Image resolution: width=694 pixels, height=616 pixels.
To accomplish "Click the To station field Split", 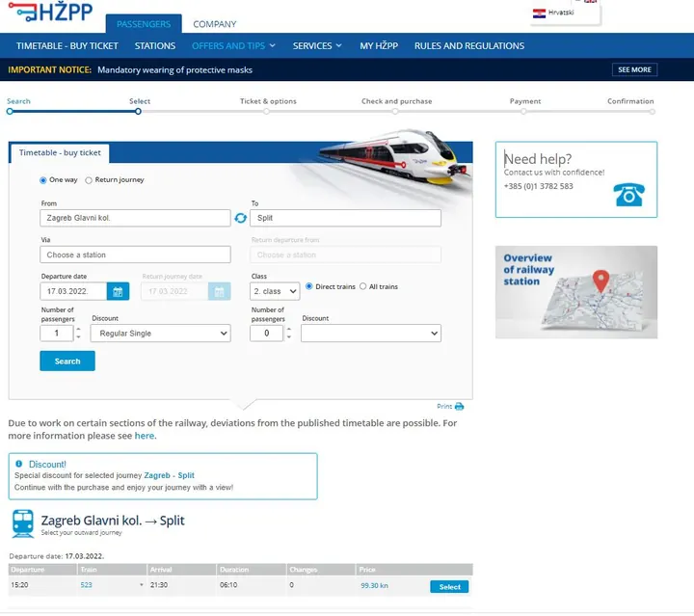I will coord(345,218).
